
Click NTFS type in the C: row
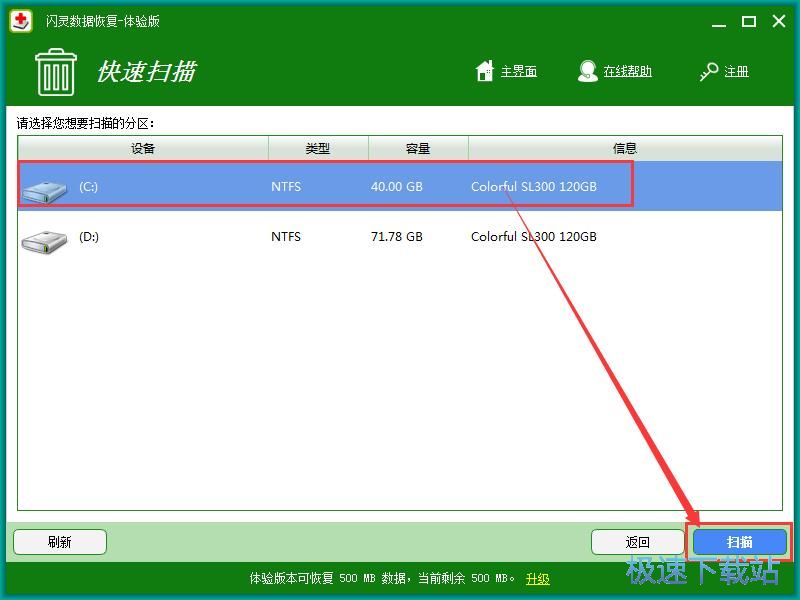pos(286,187)
